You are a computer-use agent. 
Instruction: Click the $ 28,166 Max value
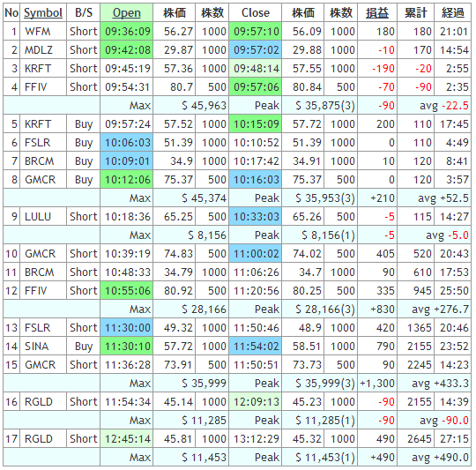pos(191,310)
